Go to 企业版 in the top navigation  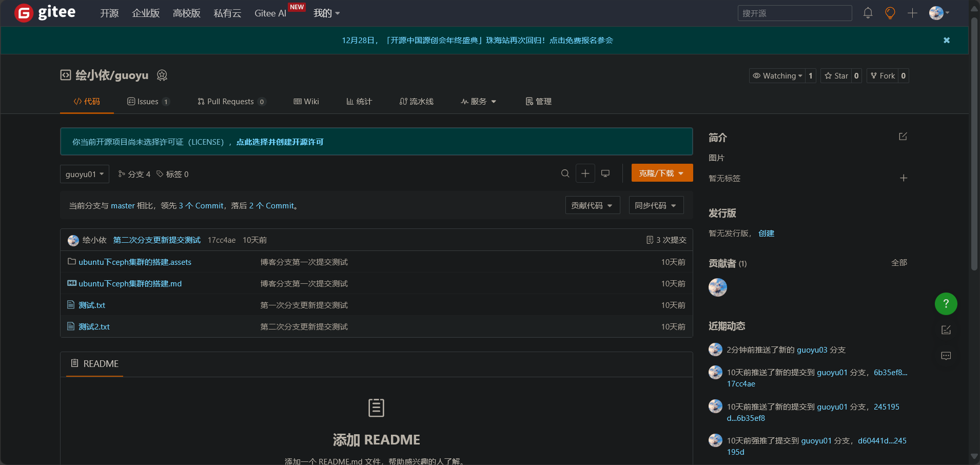pyautogui.click(x=146, y=13)
